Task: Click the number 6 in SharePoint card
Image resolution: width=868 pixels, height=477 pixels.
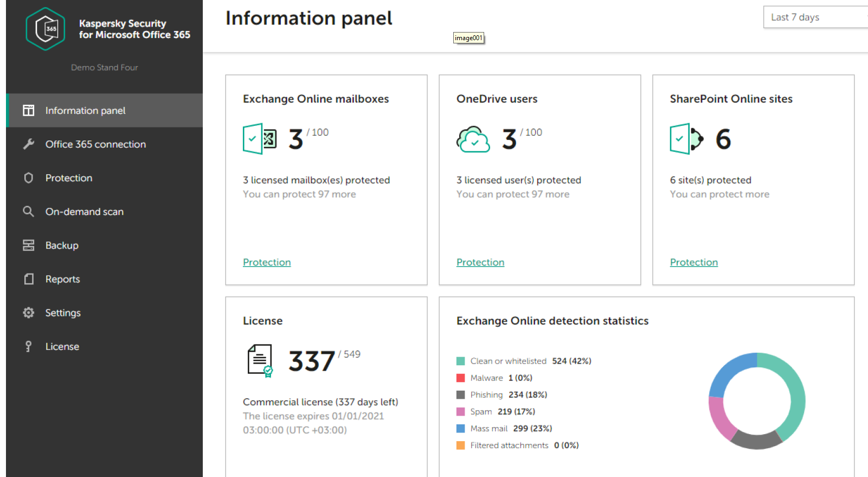Action: [x=723, y=139]
